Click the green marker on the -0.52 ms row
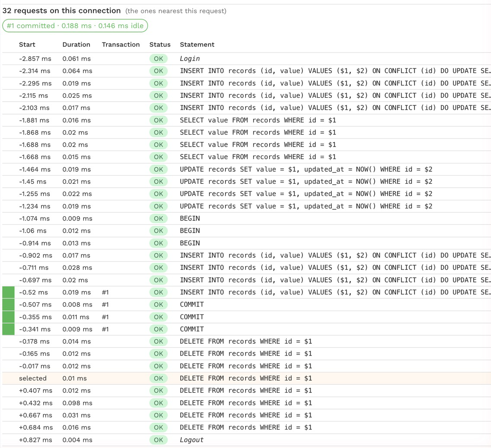 tap(9, 292)
